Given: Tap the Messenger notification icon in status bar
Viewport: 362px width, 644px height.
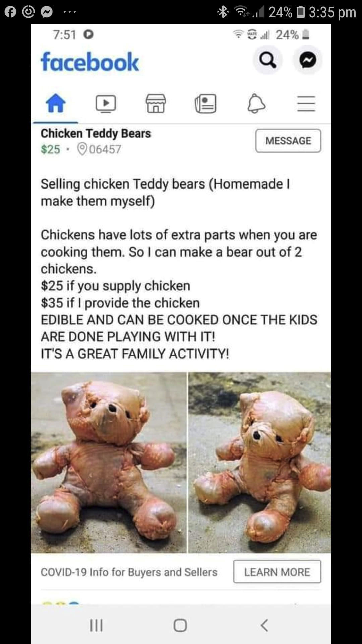Looking at the screenshot, I should point(47,12).
